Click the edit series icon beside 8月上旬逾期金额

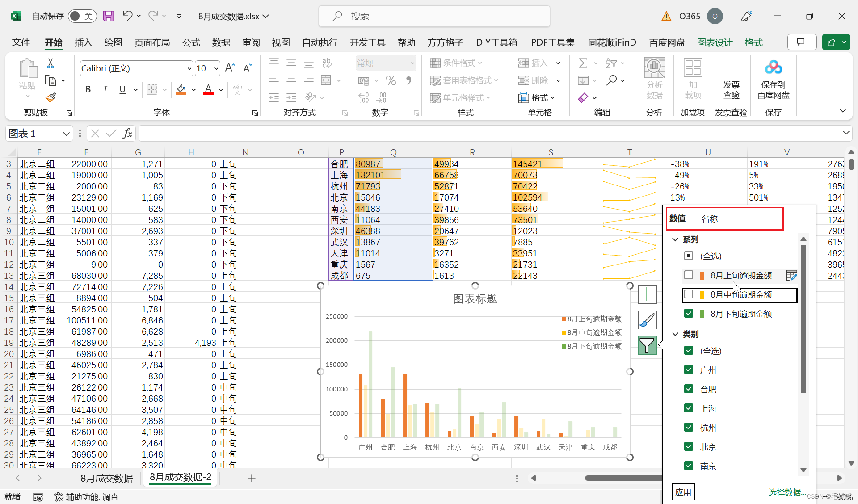791,275
